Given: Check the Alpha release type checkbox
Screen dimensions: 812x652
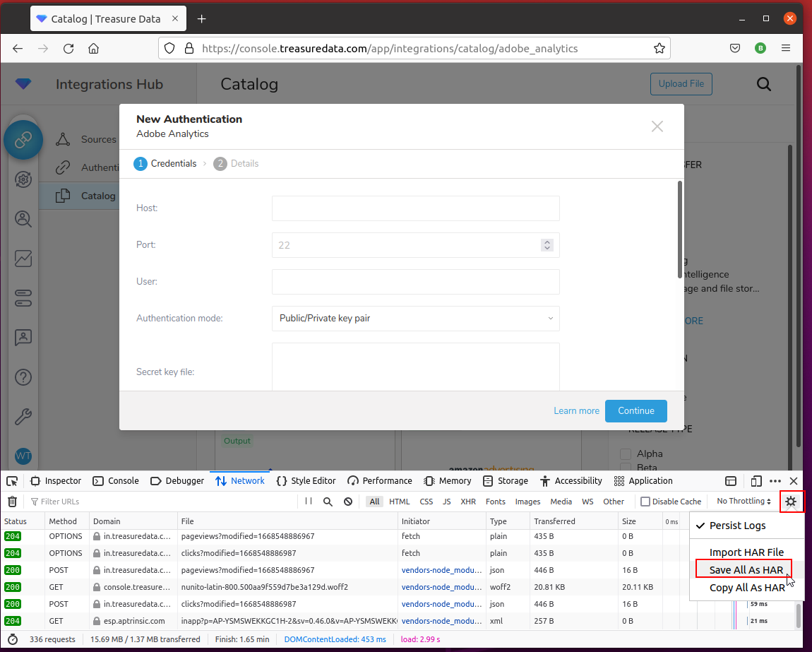Looking at the screenshot, I should tap(625, 454).
